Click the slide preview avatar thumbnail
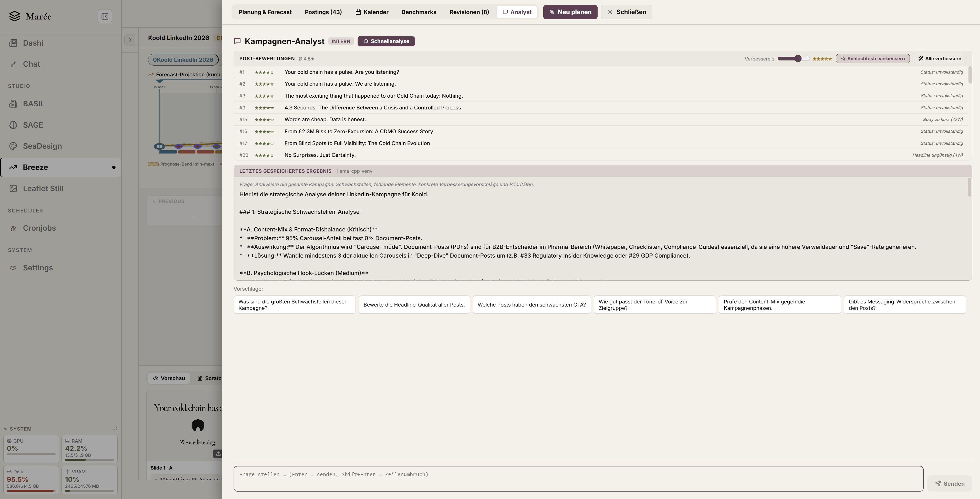Image resolution: width=980 pixels, height=499 pixels. (198, 425)
